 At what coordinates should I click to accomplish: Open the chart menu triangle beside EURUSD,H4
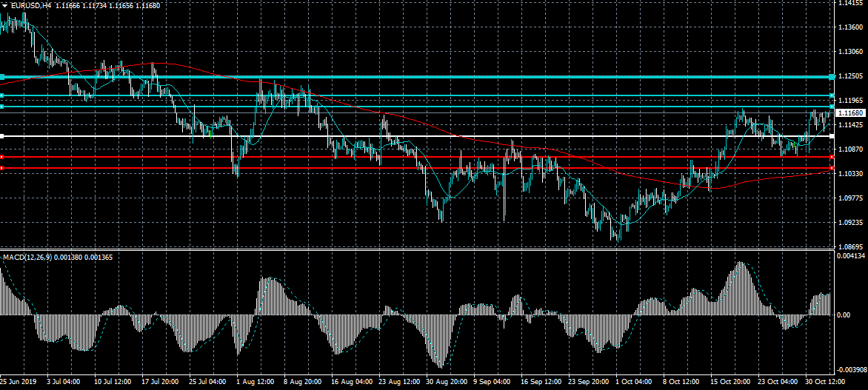(x=4, y=5)
